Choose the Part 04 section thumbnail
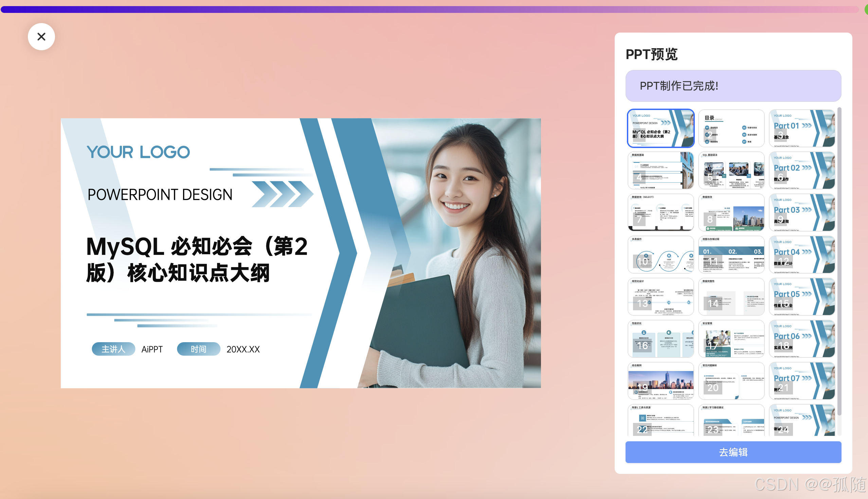The height and width of the screenshot is (499, 868). [x=802, y=255]
